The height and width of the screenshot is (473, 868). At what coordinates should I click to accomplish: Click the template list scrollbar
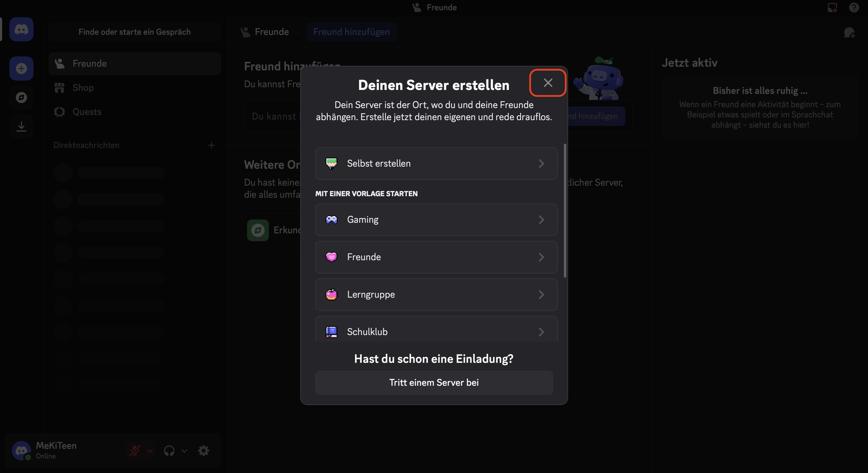tap(565, 211)
